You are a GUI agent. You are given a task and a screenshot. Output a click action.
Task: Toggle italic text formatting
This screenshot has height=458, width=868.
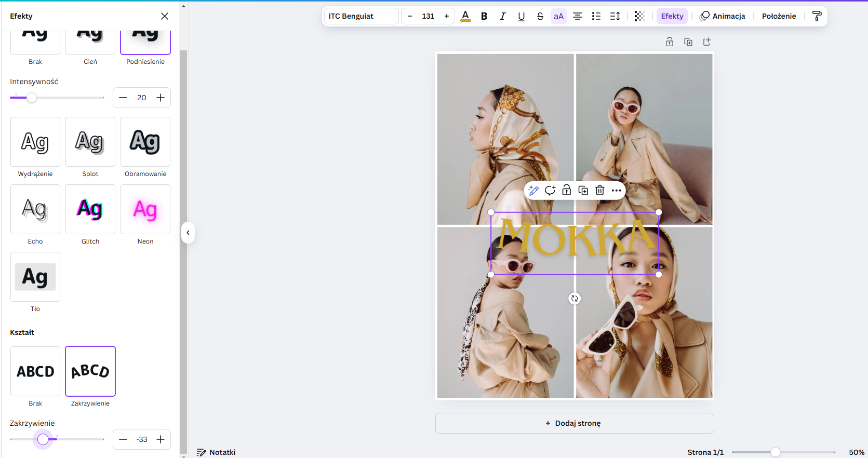(502, 16)
